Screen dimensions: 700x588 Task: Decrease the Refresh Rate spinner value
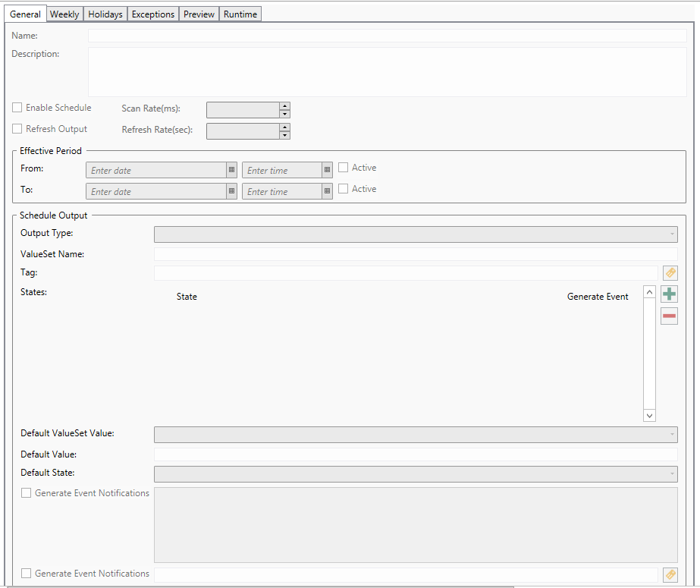(x=284, y=135)
